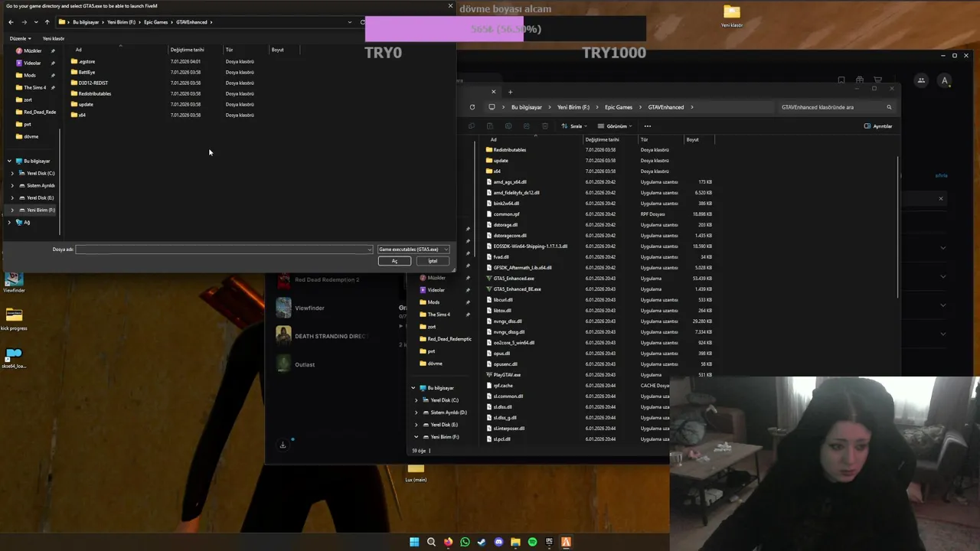Open Yeni klasör desktop folder icon
Screen dimensions: 980x551
click(732, 15)
